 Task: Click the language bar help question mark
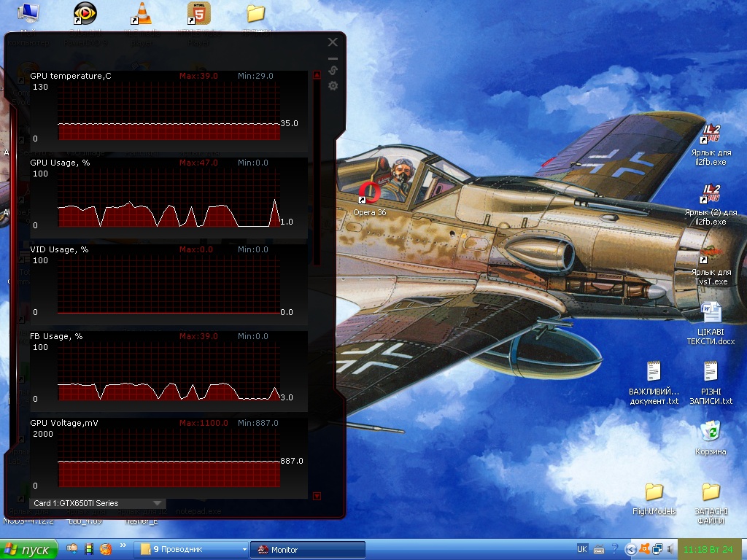(x=614, y=550)
